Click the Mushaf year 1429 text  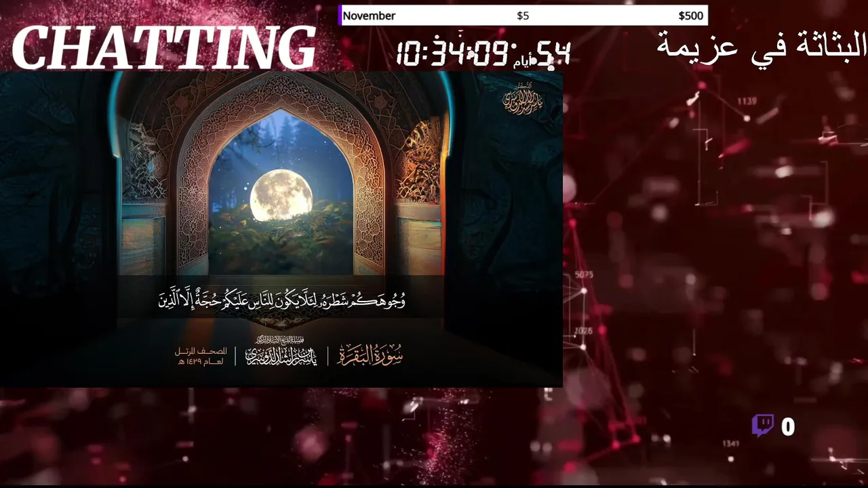[201, 357]
